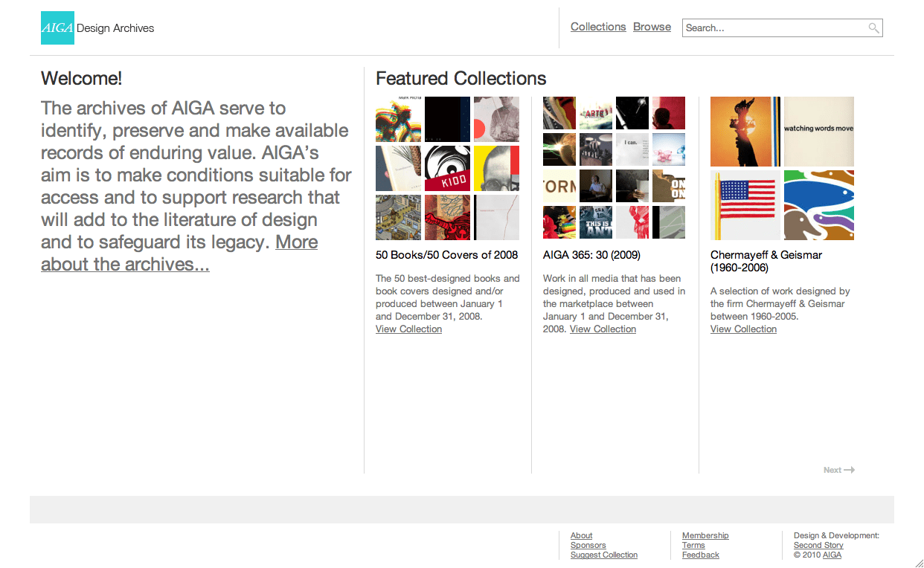The width and height of the screenshot is (924, 568).
Task: Open the Feedback footer link
Action: click(x=701, y=555)
